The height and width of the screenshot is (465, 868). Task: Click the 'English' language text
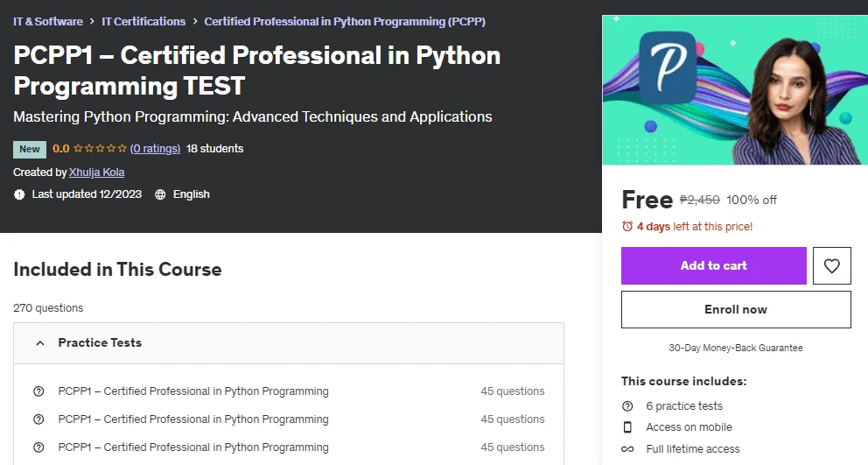[192, 194]
